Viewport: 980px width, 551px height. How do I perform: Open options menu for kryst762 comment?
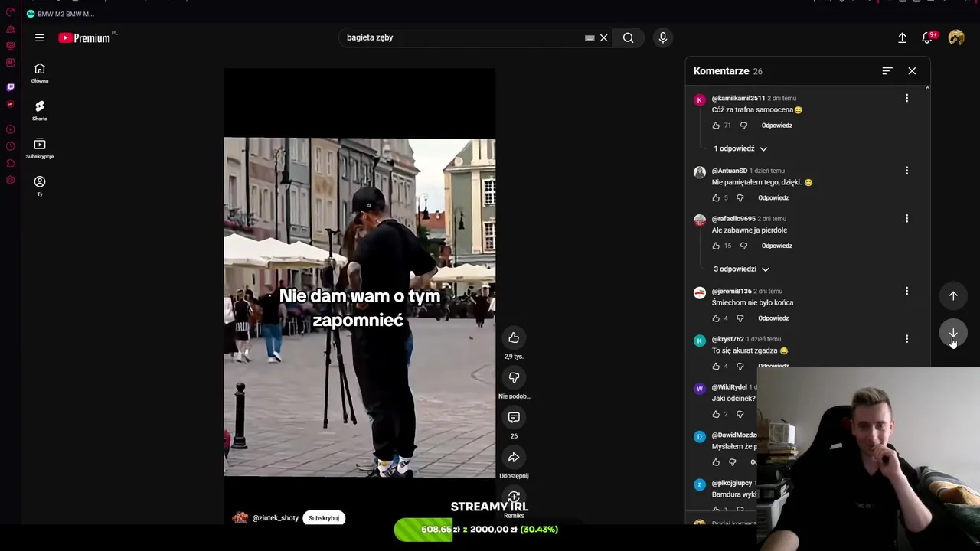coord(906,339)
